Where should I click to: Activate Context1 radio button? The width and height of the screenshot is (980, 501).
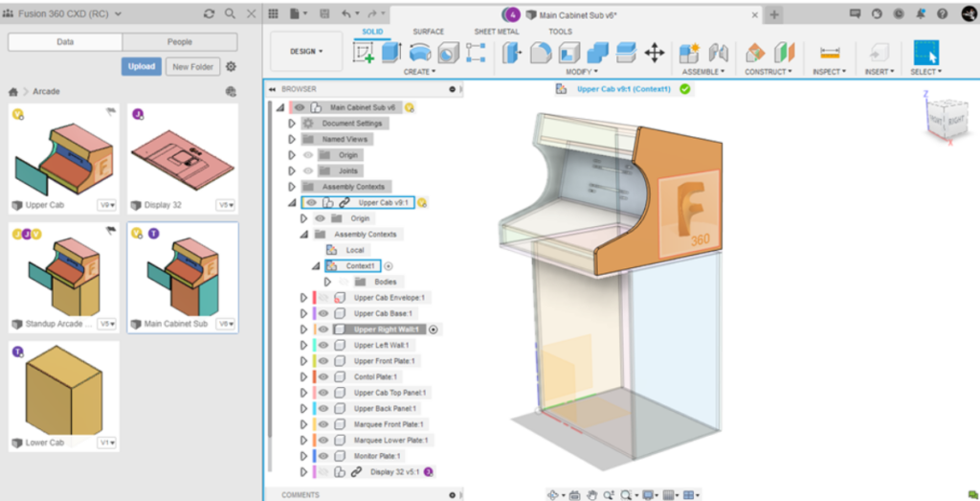point(389,265)
